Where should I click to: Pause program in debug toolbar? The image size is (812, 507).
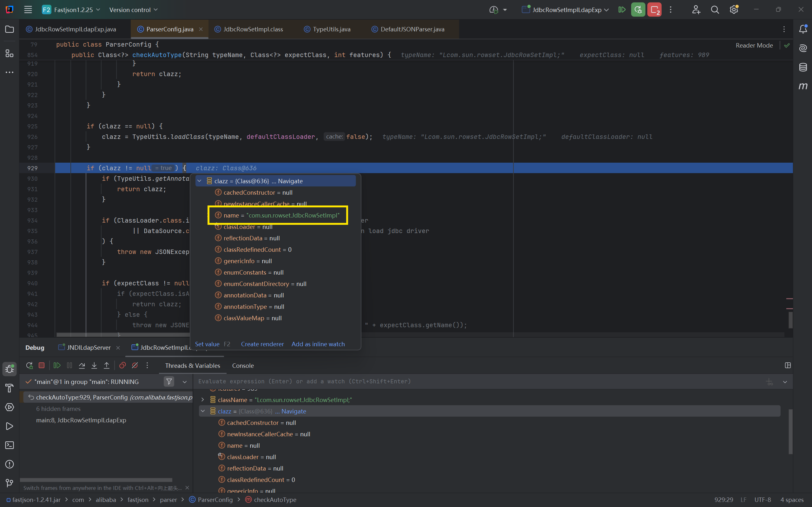(x=69, y=366)
